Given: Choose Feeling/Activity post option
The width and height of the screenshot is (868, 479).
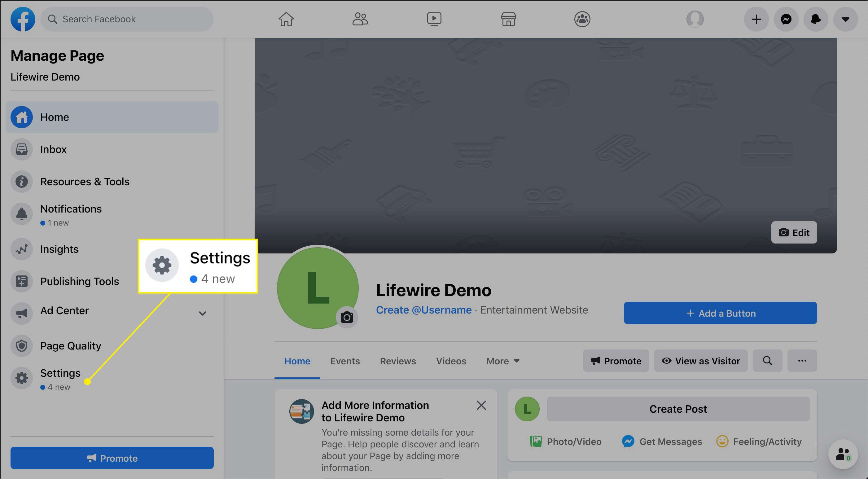Looking at the screenshot, I should point(758,442).
